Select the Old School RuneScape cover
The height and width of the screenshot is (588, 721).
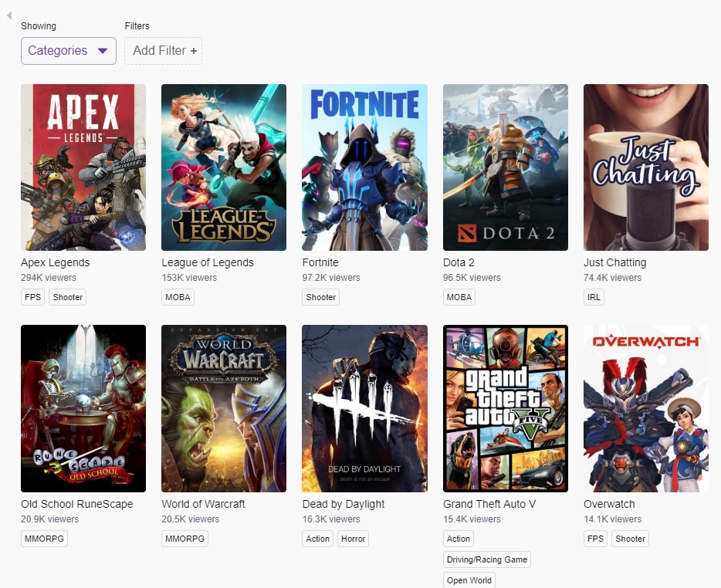pos(83,408)
